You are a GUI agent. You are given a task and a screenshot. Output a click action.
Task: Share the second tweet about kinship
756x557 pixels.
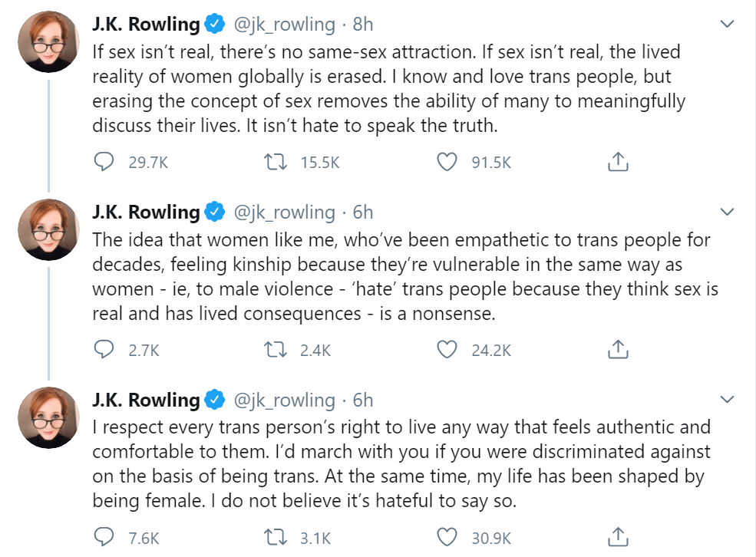pyautogui.click(x=618, y=350)
